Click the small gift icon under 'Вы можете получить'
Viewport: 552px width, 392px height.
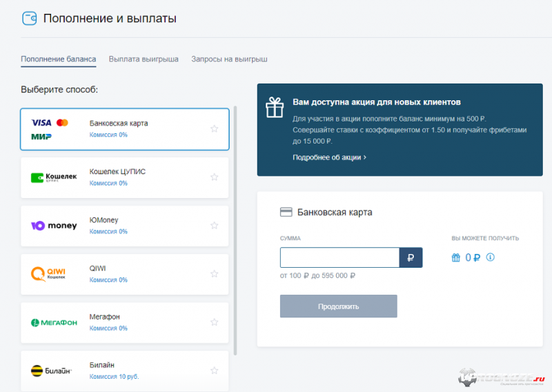[x=456, y=257]
